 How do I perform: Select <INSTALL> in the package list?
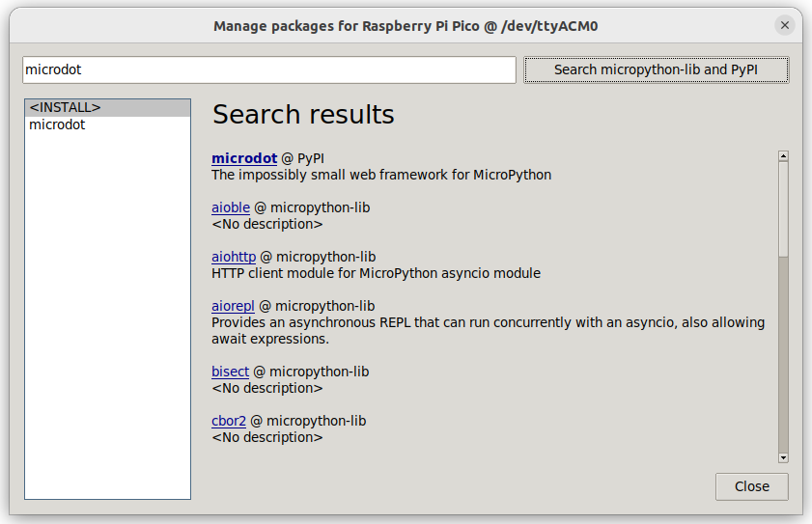tap(107, 108)
